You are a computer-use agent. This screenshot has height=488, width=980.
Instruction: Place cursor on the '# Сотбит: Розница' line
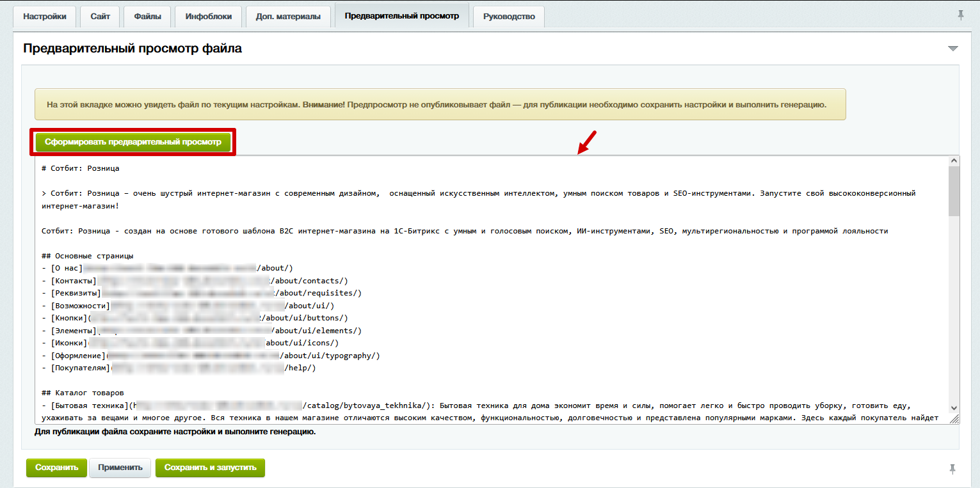click(81, 169)
